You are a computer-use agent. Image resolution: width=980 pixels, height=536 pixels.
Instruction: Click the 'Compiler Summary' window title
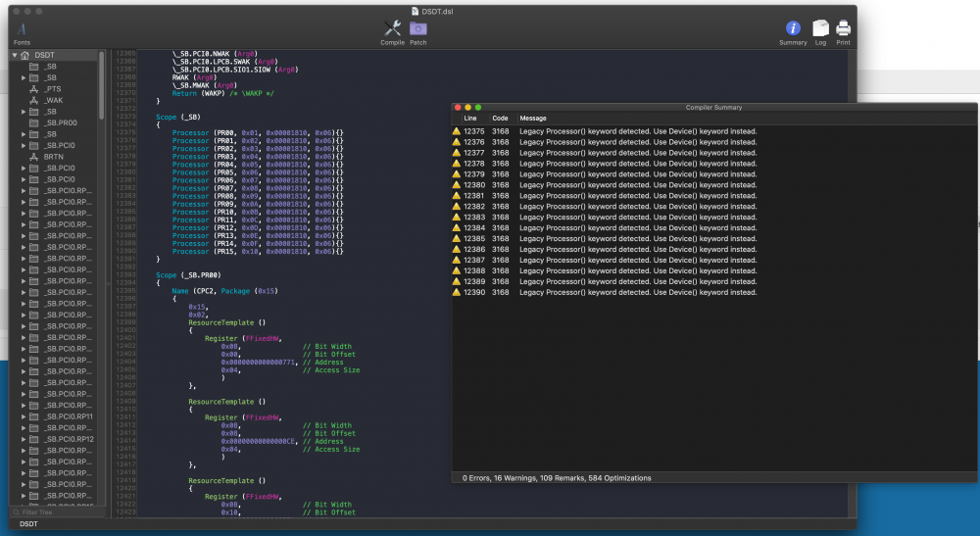(x=713, y=108)
